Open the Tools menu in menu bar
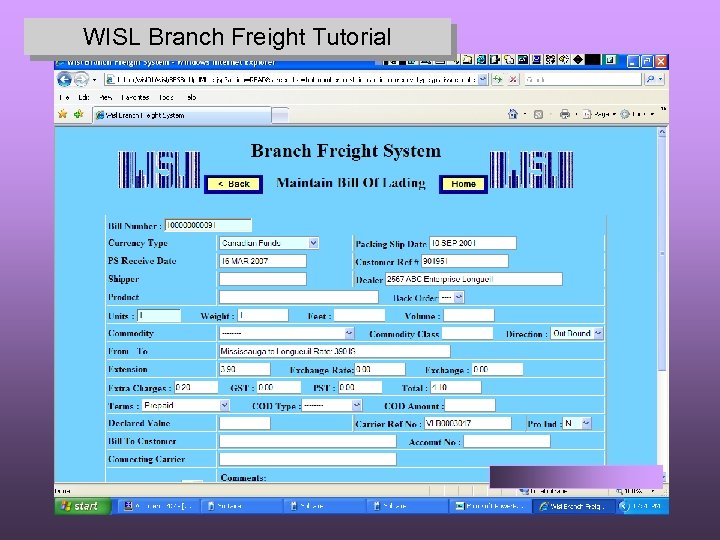This screenshot has width=720, height=540. coord(166,97)
